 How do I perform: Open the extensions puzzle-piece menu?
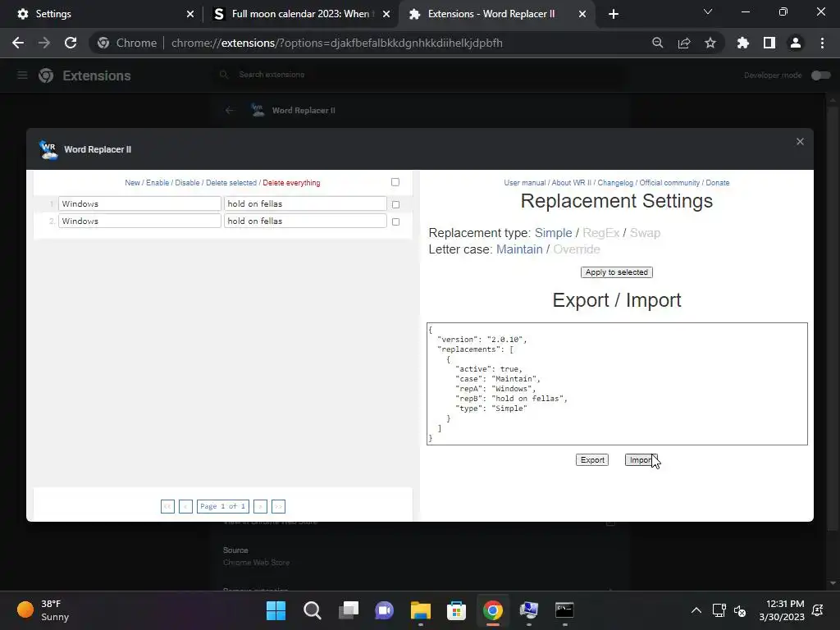click(x=743, y=43)
